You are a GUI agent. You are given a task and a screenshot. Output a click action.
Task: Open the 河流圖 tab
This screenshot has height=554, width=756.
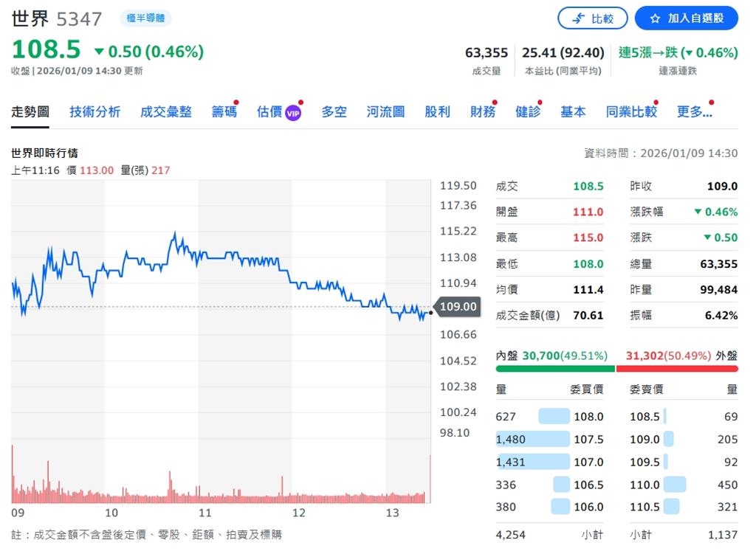pos(385,111)
